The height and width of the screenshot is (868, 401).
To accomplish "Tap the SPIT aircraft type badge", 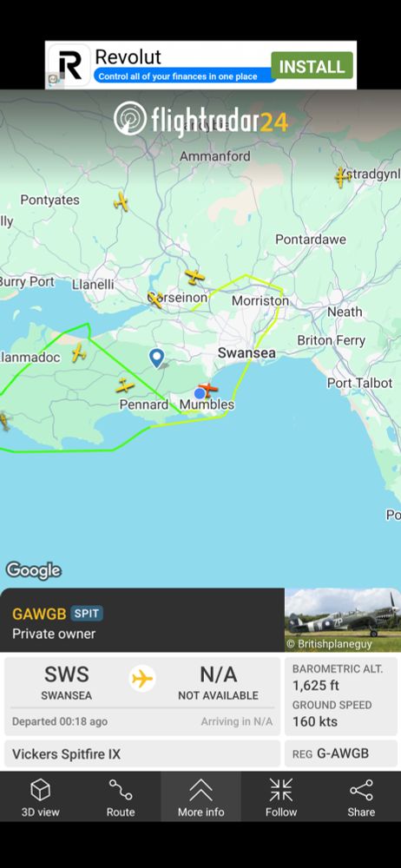I will pyautogui.click(x=87, y=614).
